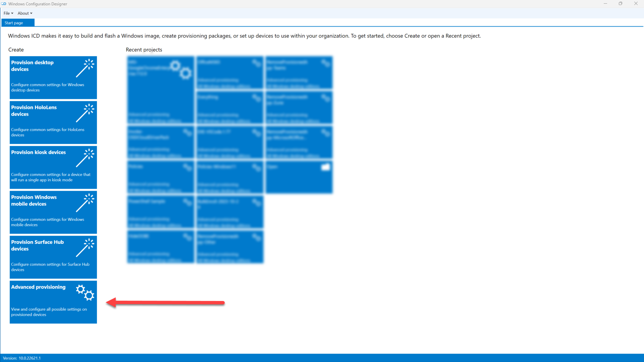This screenshot has width=644, height=362.
Task: Click the magic wand icon on Provision desktop devices
Action: (85, 68)
